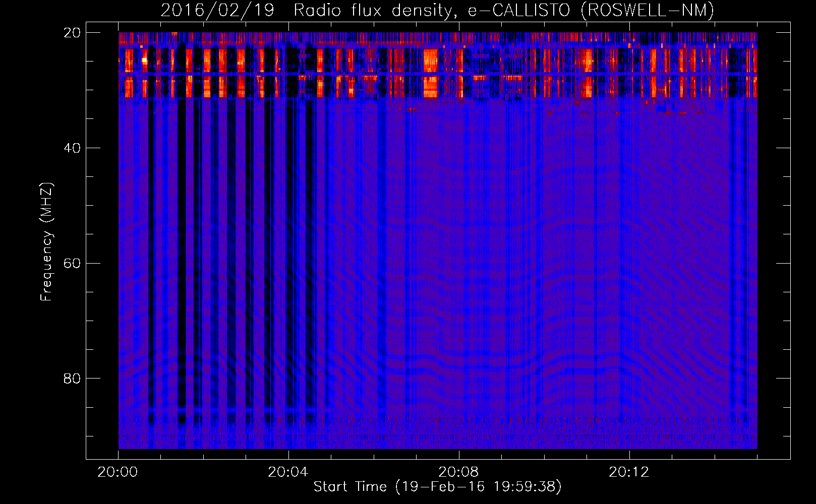
Task: Click the 20:00 time axis label
Action: click(x=118, y=472)
